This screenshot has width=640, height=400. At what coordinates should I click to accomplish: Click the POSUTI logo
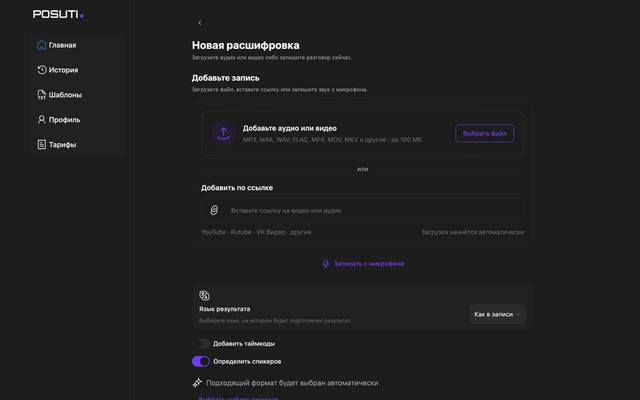coord(58,14)
